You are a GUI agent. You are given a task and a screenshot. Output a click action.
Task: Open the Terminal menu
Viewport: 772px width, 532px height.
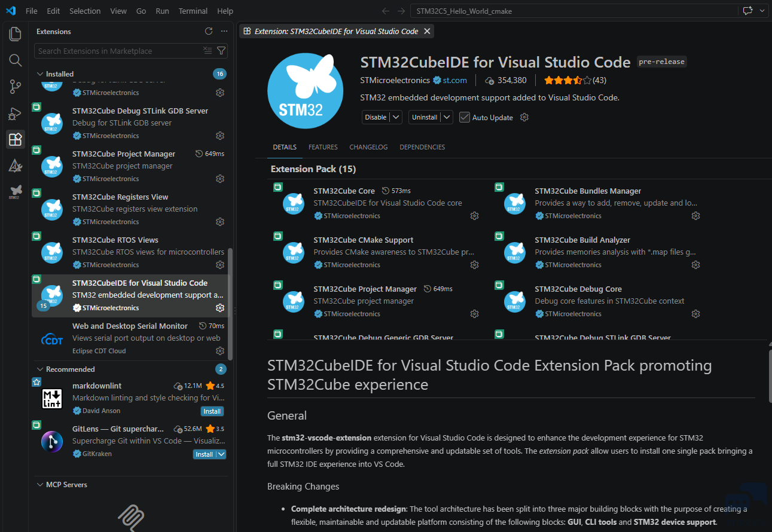(193, 11)
